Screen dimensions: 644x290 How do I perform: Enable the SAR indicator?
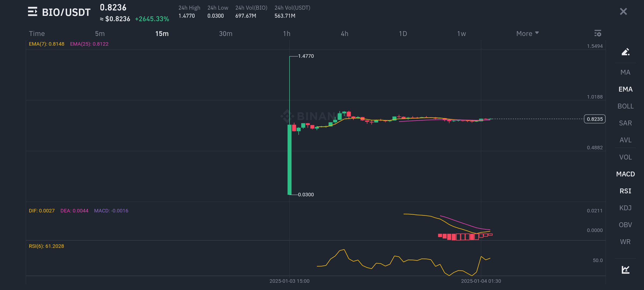pos(625,123)
